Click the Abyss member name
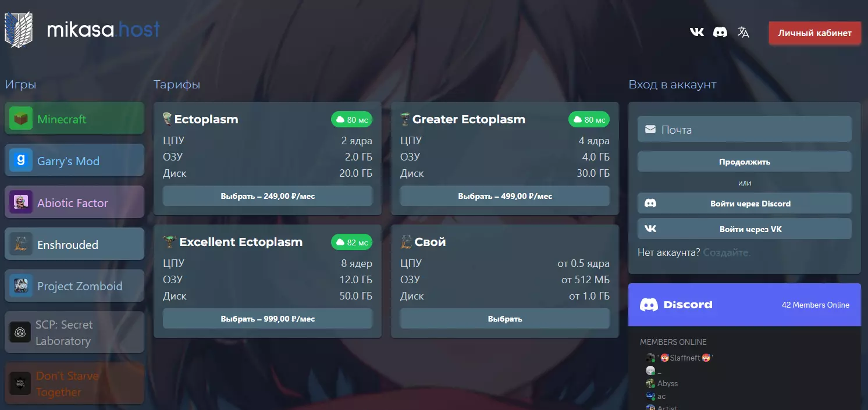The height and width of the screenshot is (410, 868). point(668,384)
